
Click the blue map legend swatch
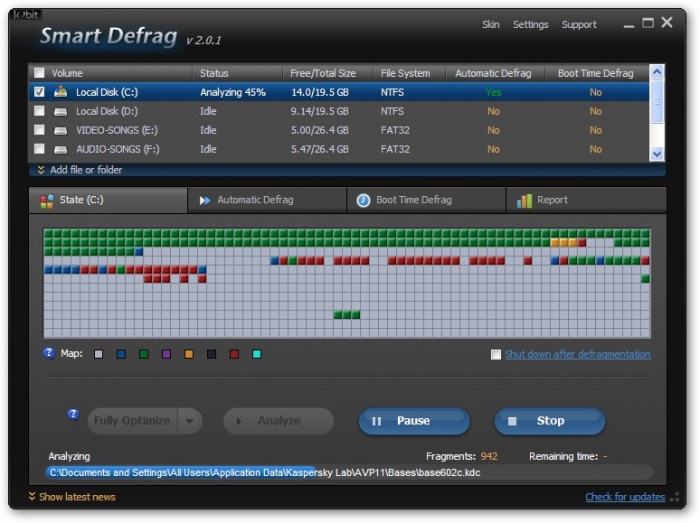(121, 354)
